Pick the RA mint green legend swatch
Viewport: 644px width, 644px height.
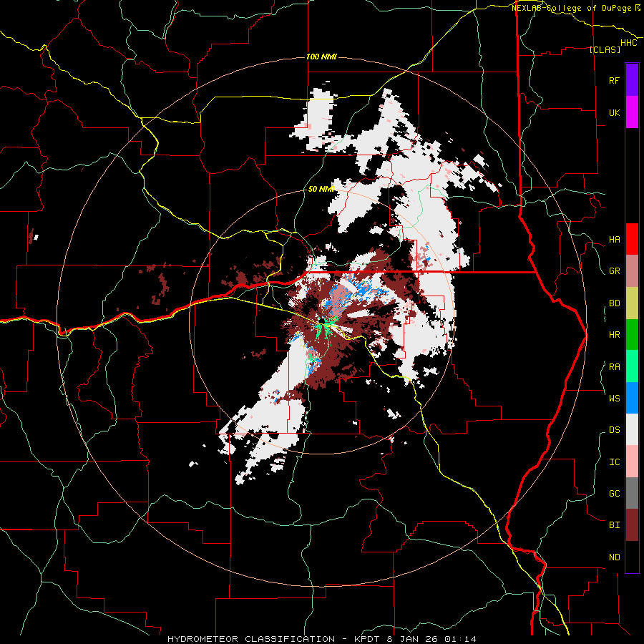point(632,366)
